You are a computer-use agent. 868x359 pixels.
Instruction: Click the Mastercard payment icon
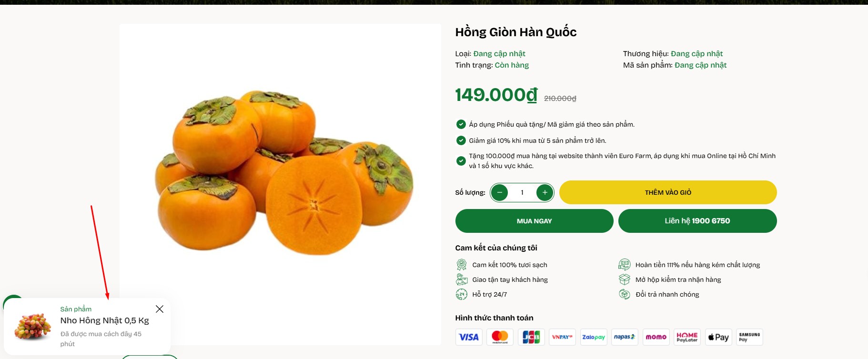click(x=500, y=337)
